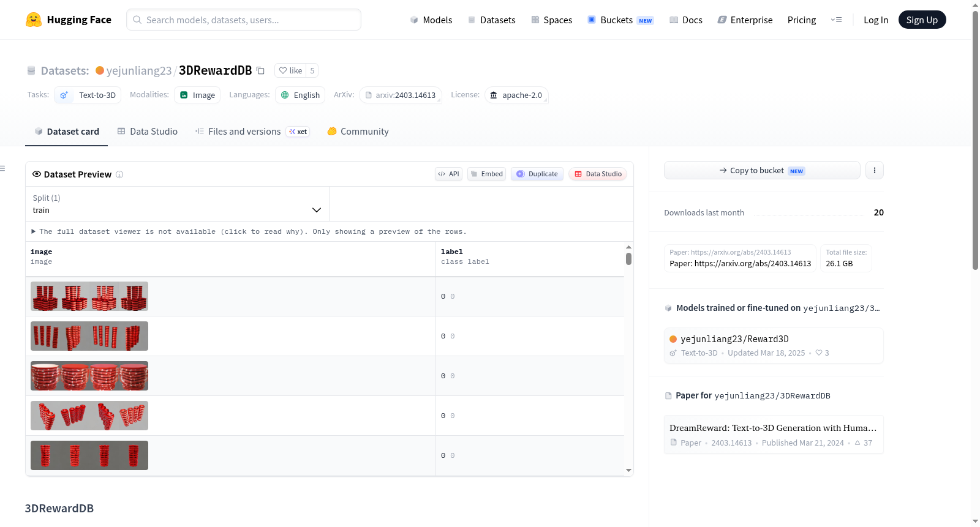This screenshot has width=980, height=527.
Task: Click the fifth row image thumbnail
Action: pos(89,455)
